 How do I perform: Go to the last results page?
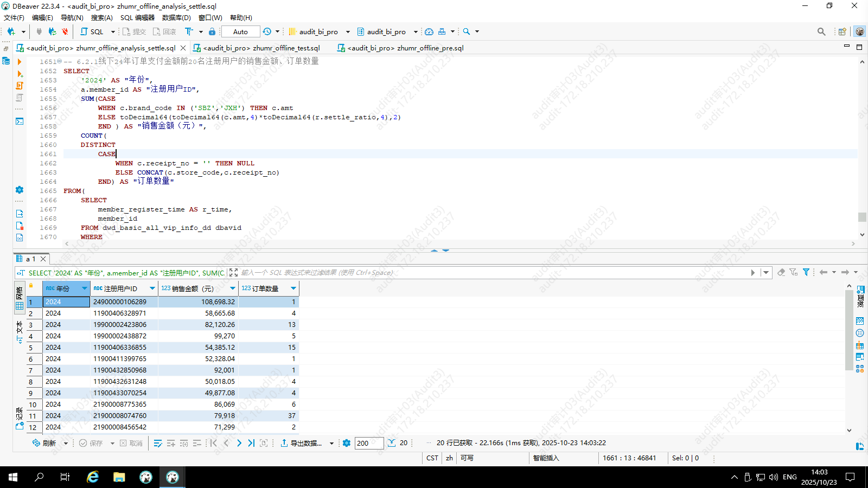click(x=251, y=443)
